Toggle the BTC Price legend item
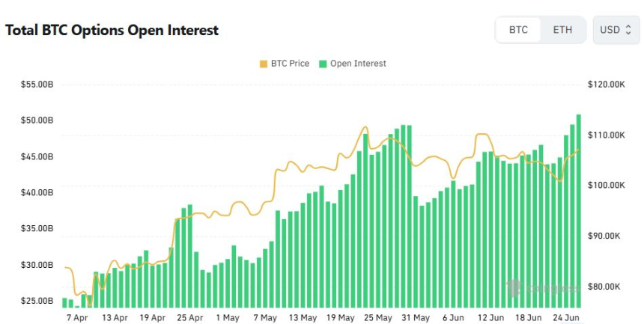The width and height of the screenshot is (644, 324). (285, 64)
